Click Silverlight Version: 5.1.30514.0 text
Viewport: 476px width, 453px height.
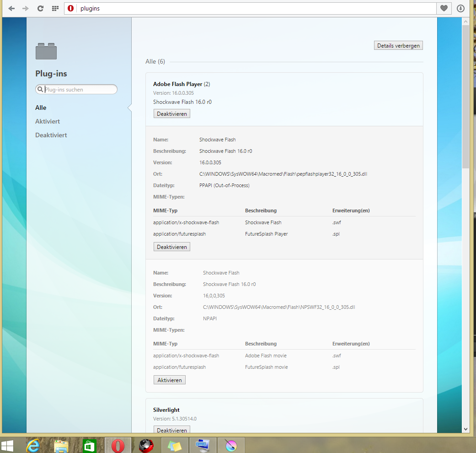pos(175,419)
